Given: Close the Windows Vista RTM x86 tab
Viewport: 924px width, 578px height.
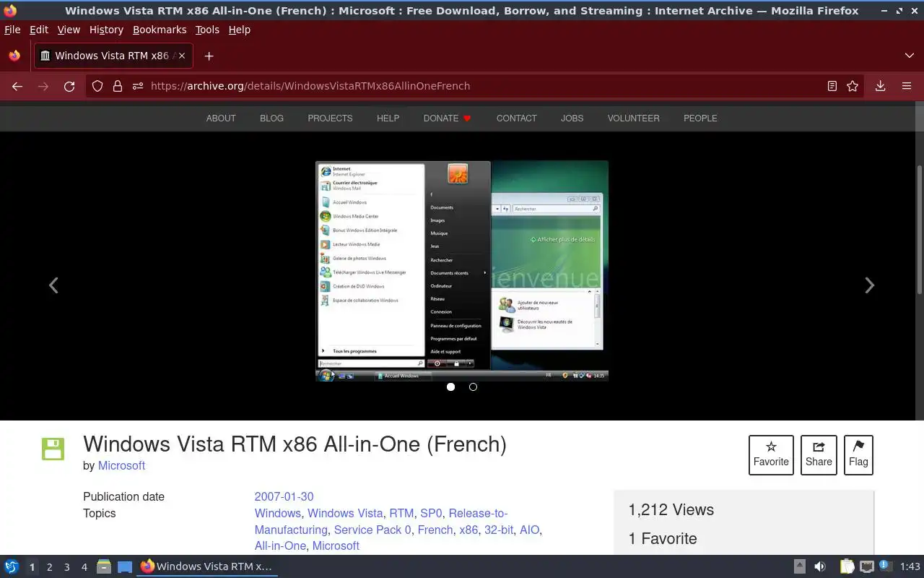Looking at the screenshot, I should (182, 56).
